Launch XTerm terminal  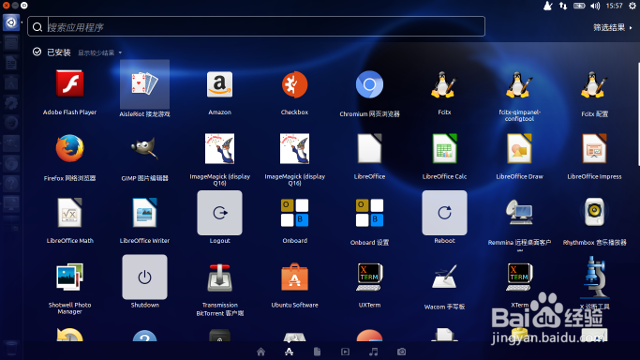coord(519,277)
